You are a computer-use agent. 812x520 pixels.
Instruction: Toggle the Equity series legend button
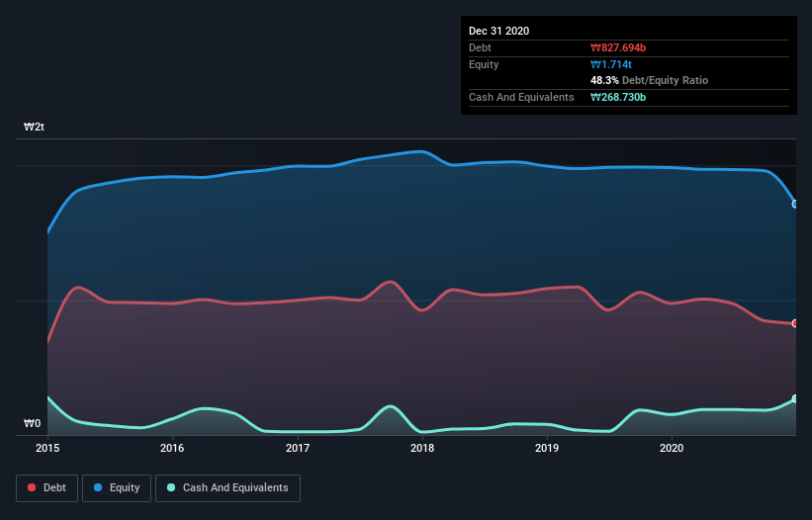pos(117,488)
